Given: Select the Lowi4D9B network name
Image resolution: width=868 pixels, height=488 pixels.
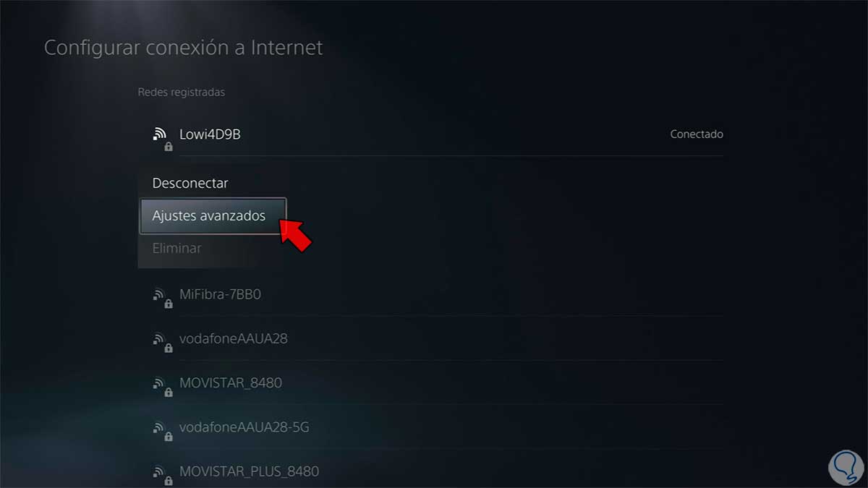Looking at the screenshot, I should point(210,134).
